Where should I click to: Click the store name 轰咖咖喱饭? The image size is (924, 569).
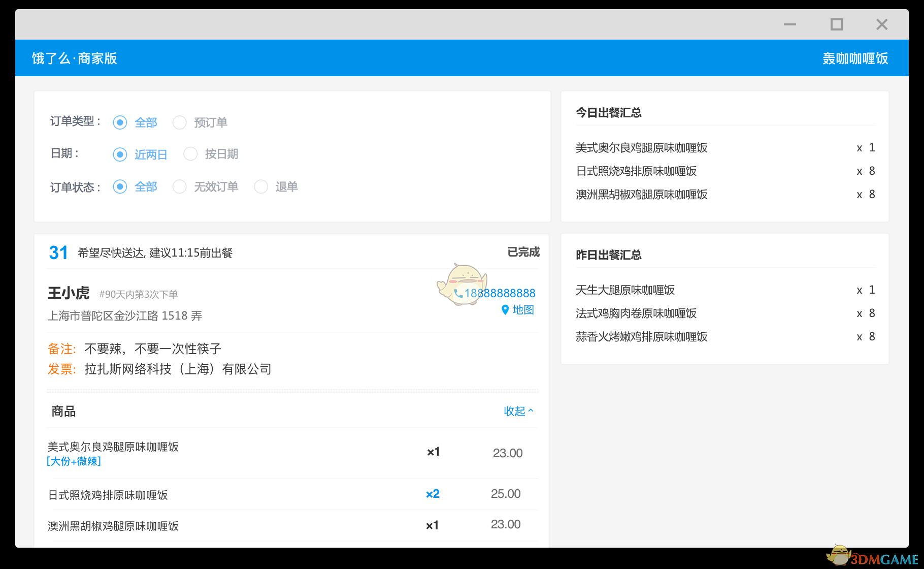pyautogui.click(x=855, y=58)
